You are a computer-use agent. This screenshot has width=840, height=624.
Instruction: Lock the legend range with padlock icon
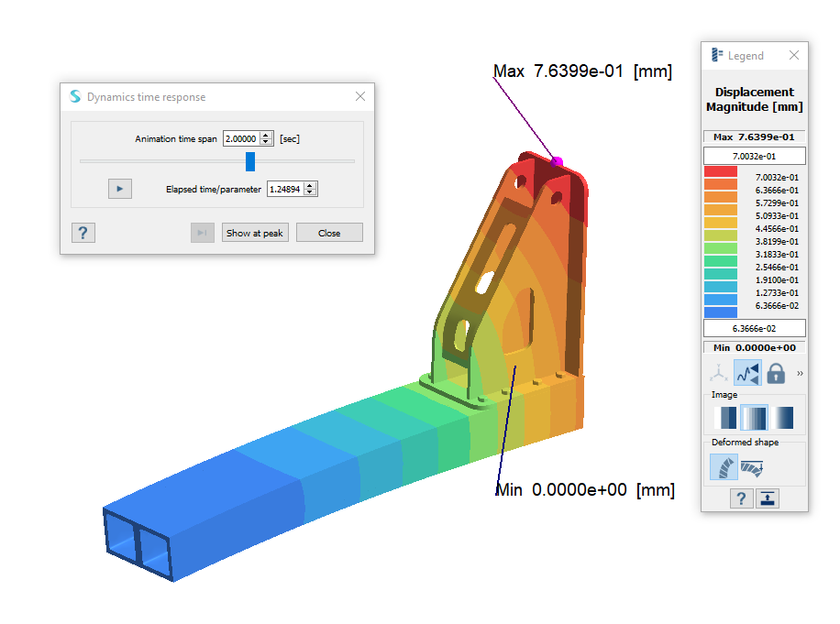click(x=776, y=373)
